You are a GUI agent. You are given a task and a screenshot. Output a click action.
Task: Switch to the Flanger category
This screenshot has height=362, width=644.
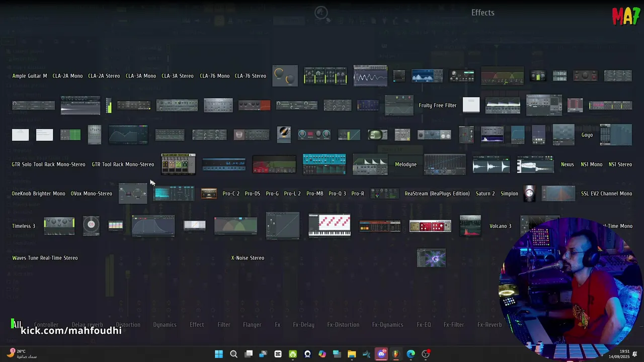point(252,325)
